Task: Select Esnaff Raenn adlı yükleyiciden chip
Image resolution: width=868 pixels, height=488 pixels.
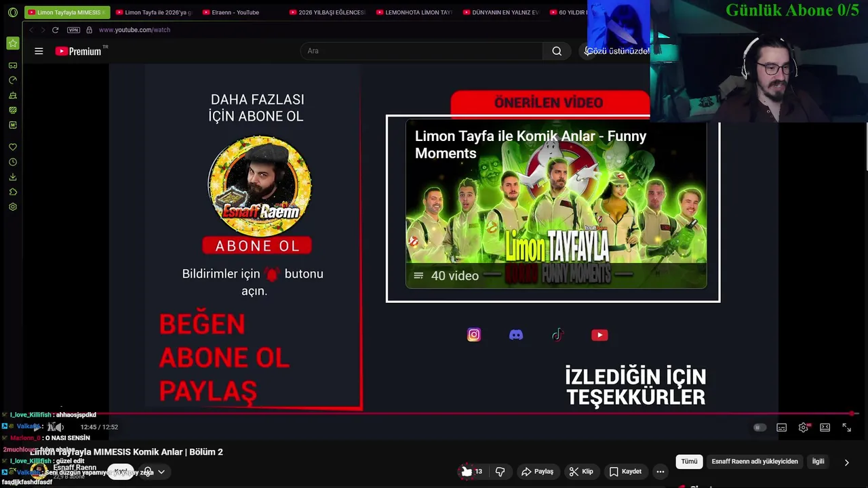Action: click(755, 462)
